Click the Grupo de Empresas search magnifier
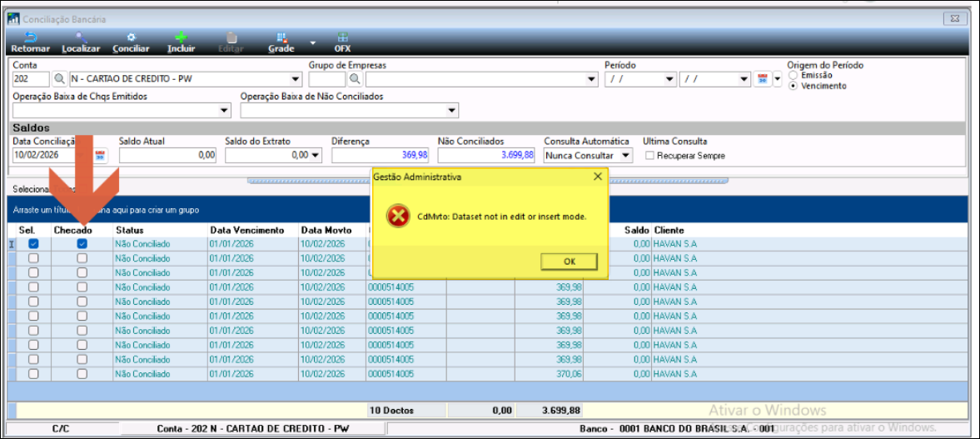 point(354,79)
